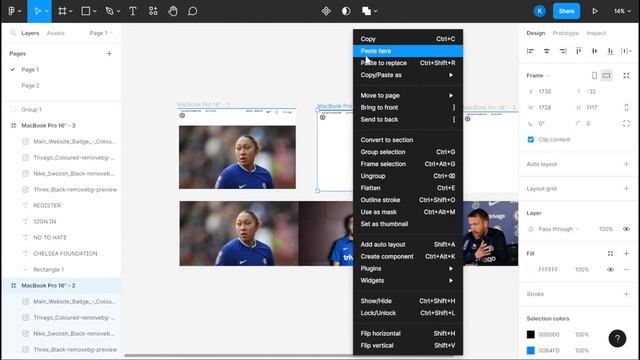Click the Resize to fit icon
The image size is (640, 360).
[x=626, y=76]
